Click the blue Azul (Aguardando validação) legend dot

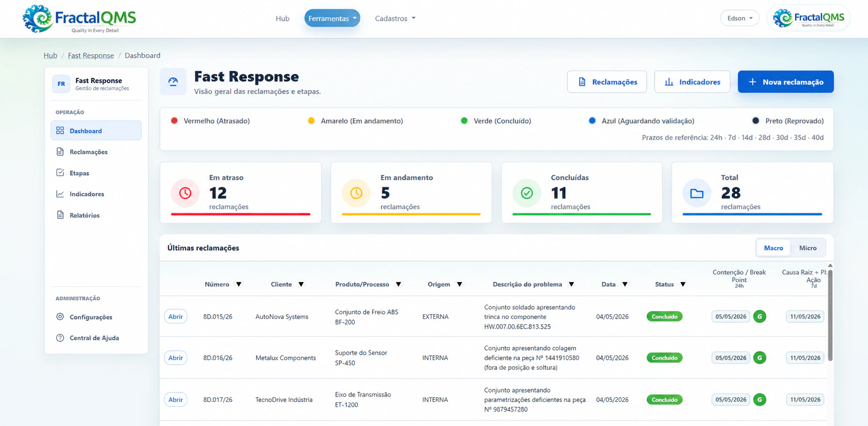592,121
